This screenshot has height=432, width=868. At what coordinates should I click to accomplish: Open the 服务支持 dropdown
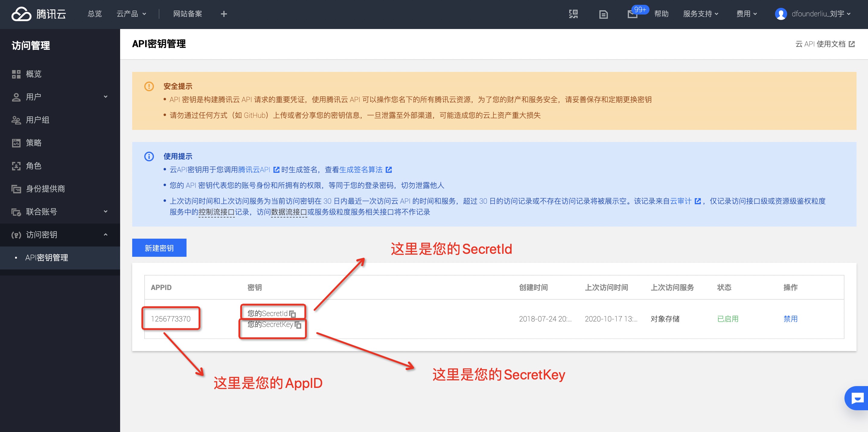[700, 14]
